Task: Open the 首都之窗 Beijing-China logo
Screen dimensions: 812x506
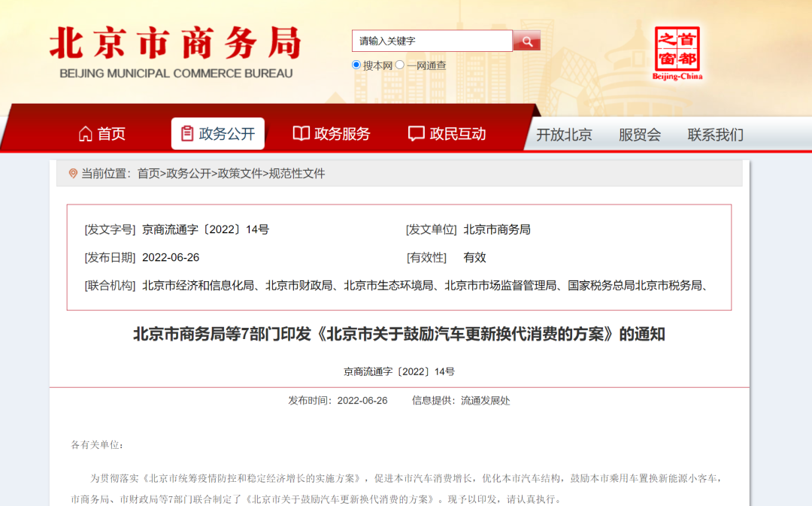Action: pos(677,54)
